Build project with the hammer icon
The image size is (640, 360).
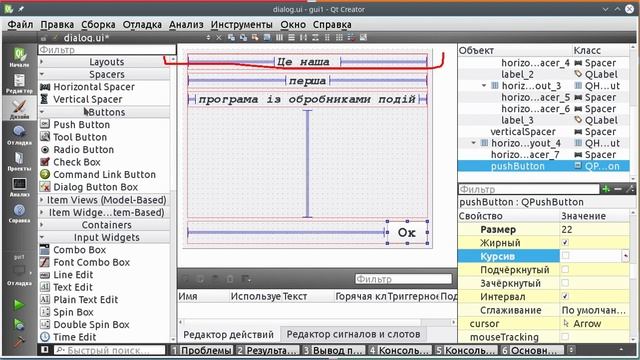pos(19,341)
